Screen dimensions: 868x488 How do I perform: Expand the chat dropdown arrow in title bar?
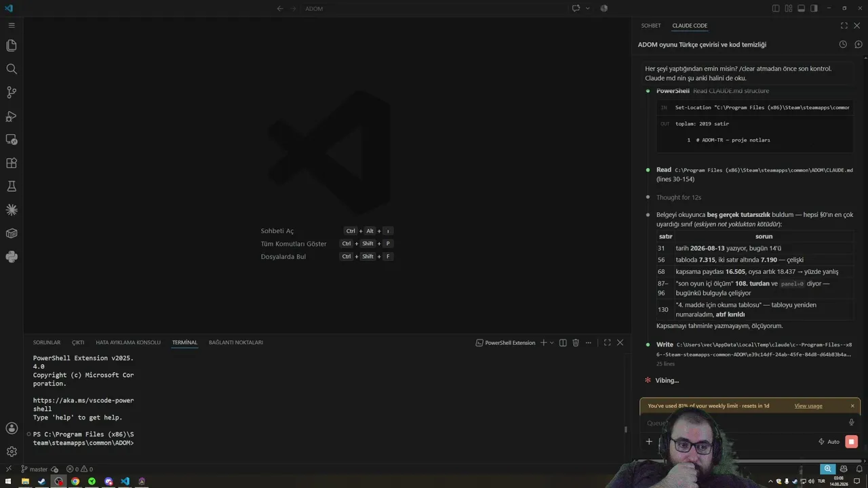coord(587,8)
